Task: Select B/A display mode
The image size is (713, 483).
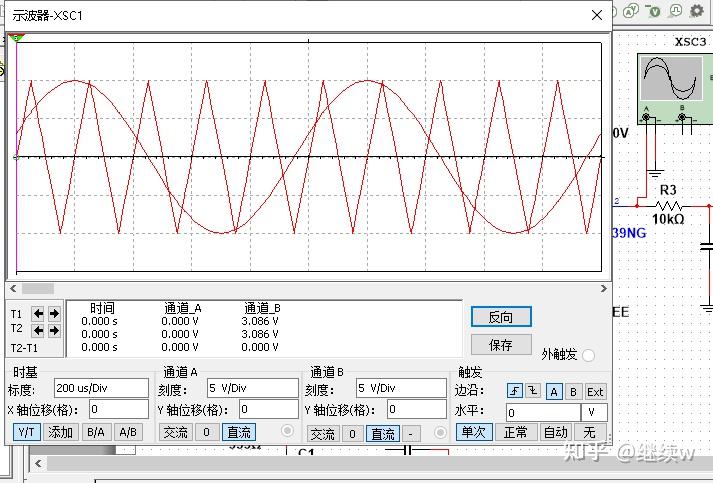Action: [x=96, y=432]
